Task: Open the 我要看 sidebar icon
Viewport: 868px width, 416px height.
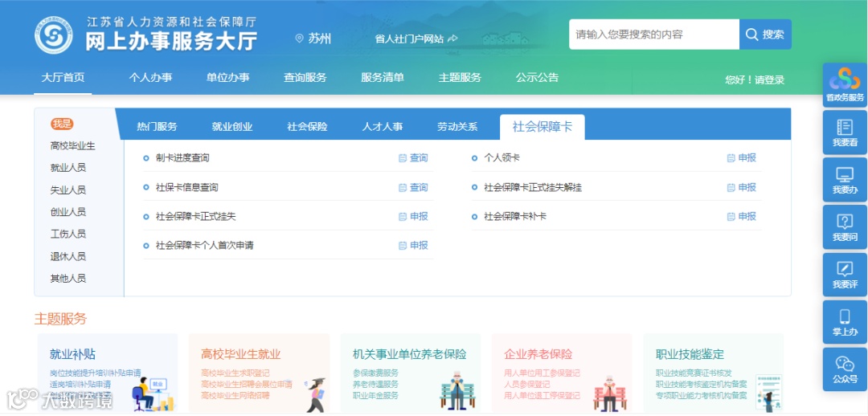Action: tap(845, 133)
